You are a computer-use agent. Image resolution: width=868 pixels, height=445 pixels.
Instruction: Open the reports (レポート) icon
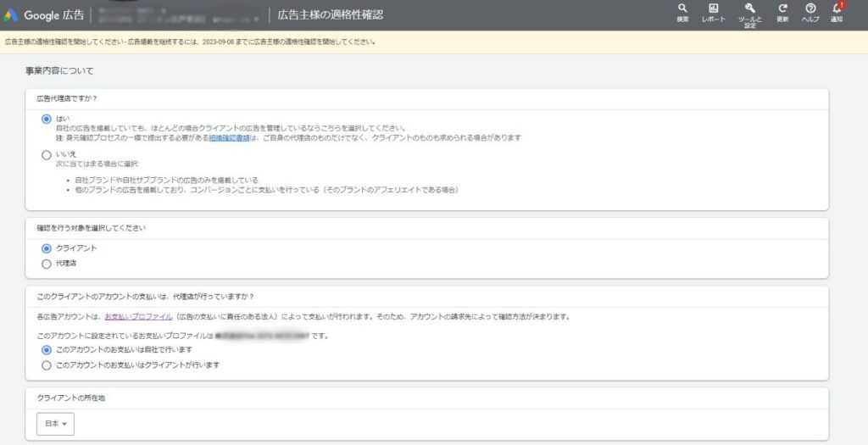pyautogui.click(x=713, y=11)
